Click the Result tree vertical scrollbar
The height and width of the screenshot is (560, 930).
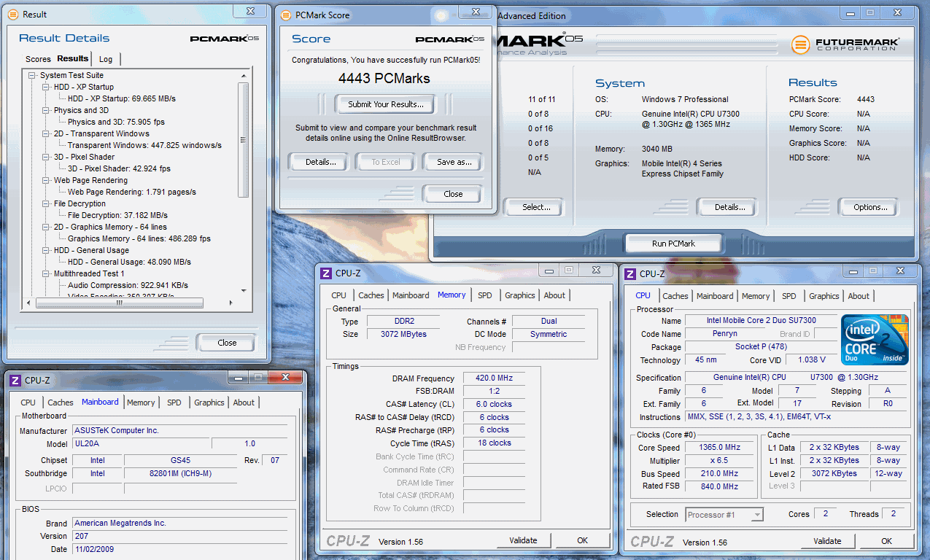point(244,139)
